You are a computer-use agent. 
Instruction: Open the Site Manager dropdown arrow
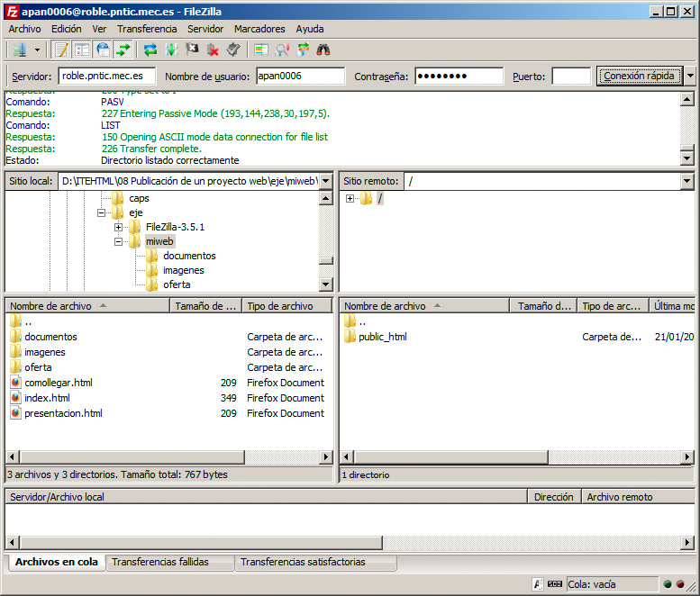pos(38,50)
